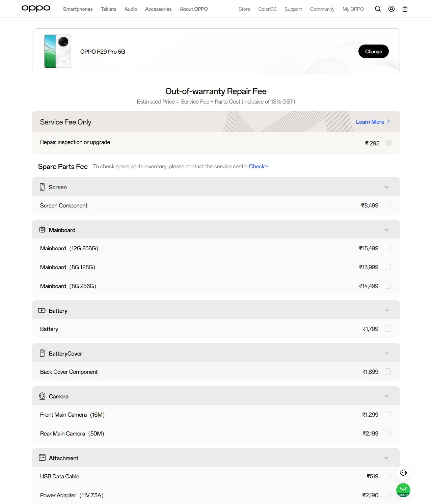The height and width of the screenshot is (504, 432).
Task: Click the BatteryCover section icon
Action: [42, 353]
